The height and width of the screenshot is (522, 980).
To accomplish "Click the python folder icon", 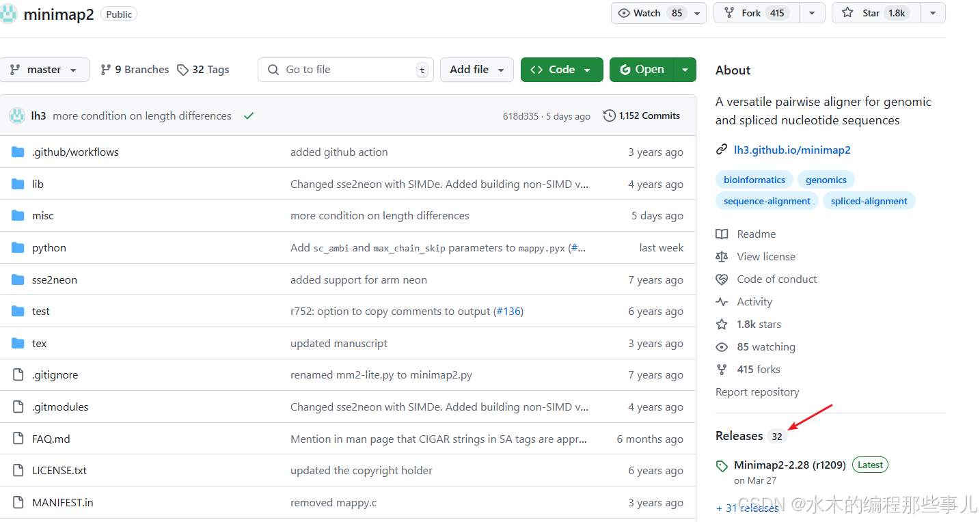I will point(18,247).
